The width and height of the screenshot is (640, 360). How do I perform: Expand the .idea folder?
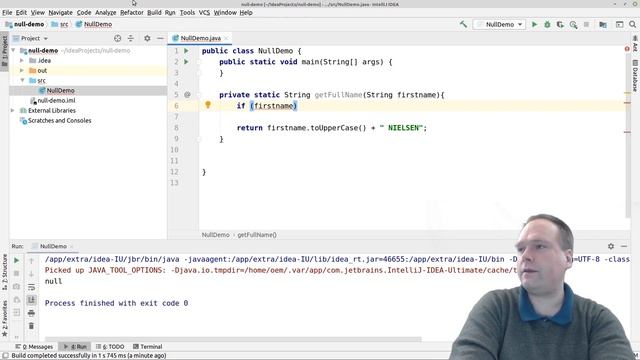tap(22, 60)
